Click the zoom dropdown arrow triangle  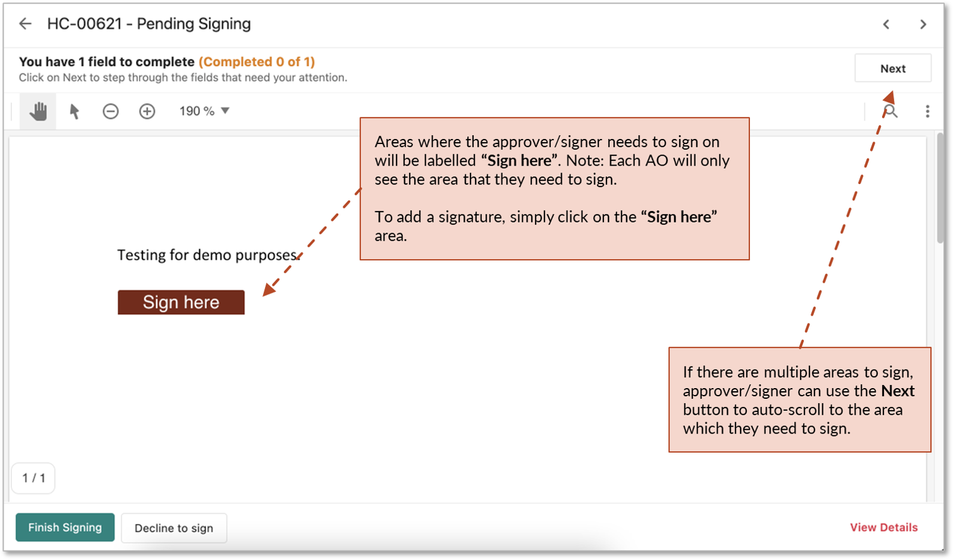225,111
